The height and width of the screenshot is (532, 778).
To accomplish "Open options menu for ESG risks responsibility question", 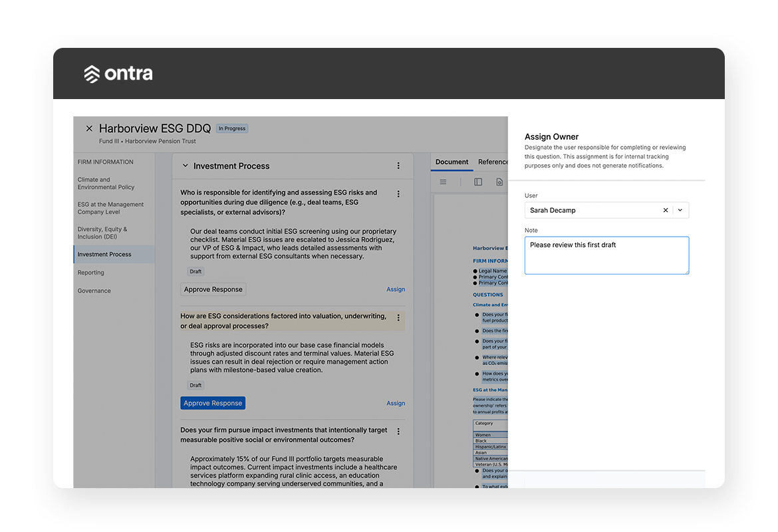I will [x=398, y=194].
